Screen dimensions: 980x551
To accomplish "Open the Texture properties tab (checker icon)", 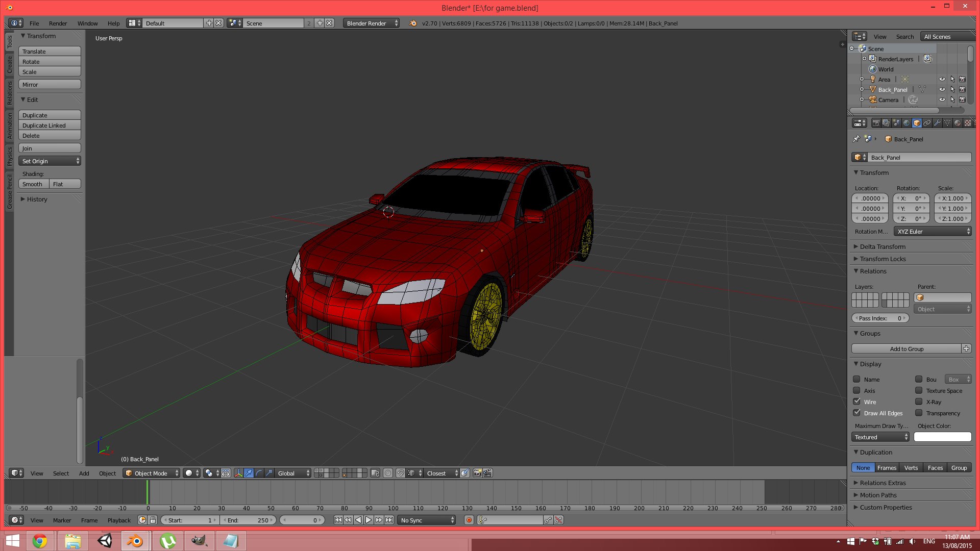I will [968, 123].
